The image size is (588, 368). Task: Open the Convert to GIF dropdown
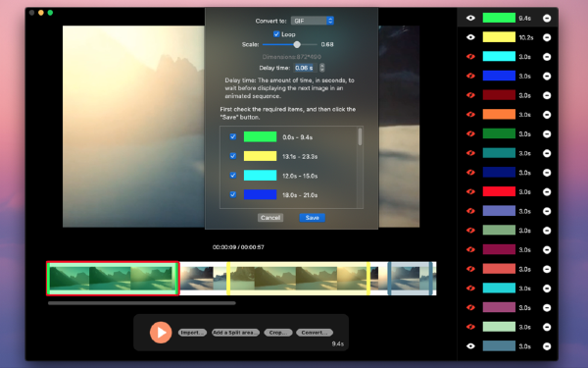(x=313, y=21)
